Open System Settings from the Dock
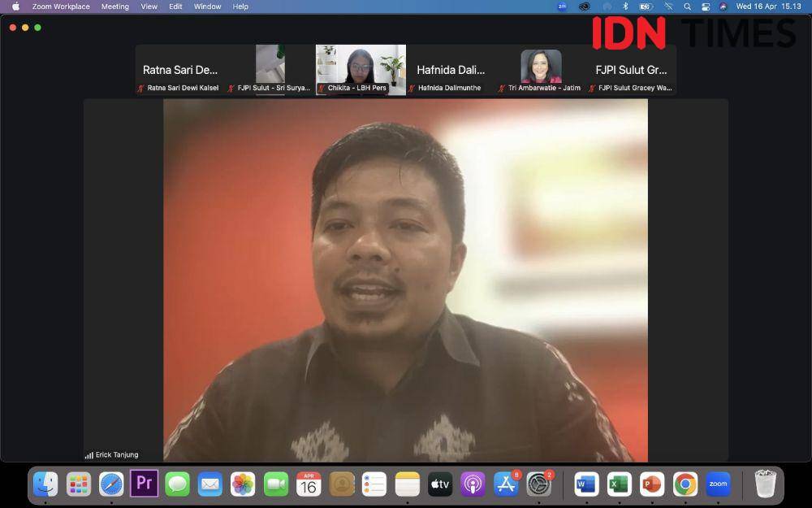The width and height of the screenshot is (812, 508). coord(539,484)
